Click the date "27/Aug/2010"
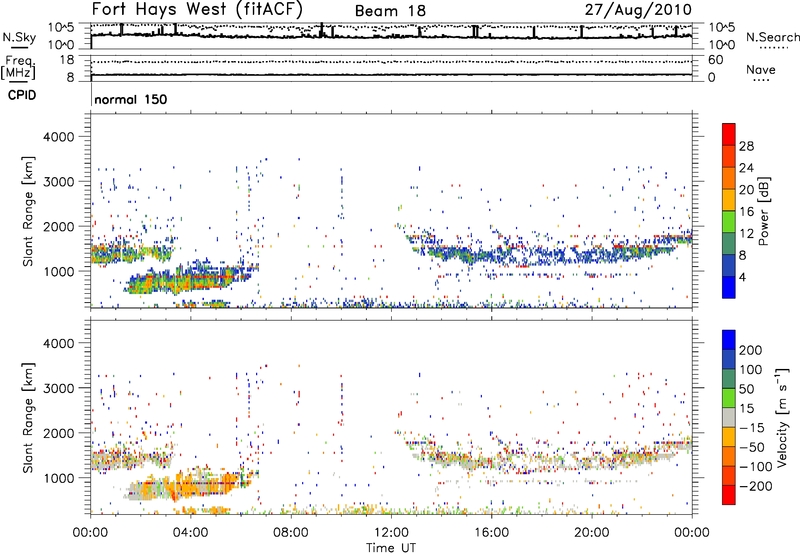800x554 pixels. point(638,10)
